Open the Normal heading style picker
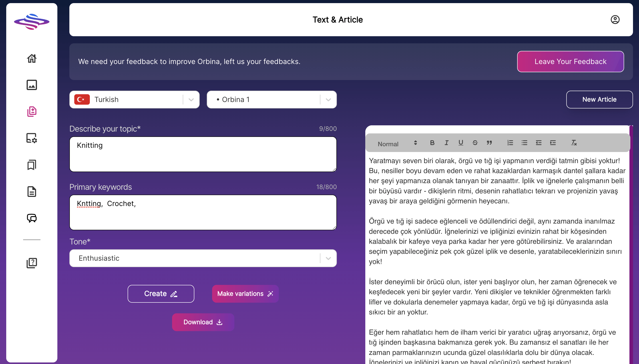This screenshot has height=364, width=639. pos(397,144)
